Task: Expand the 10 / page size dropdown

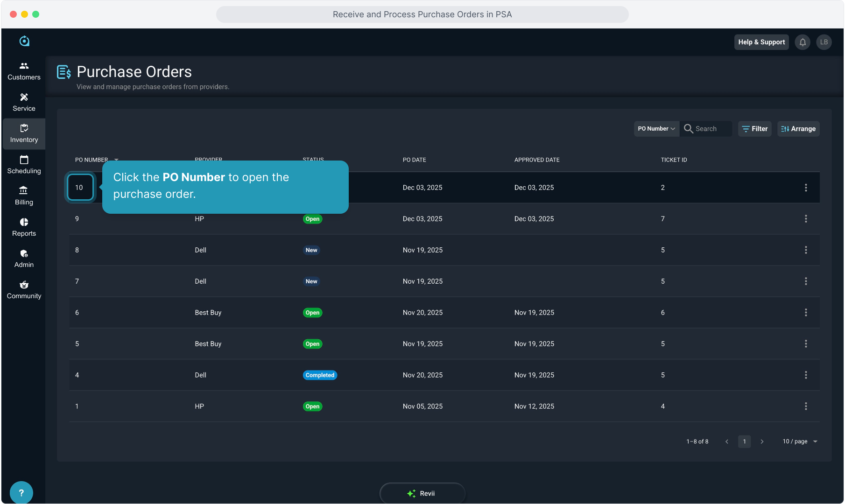Action: 800,441
